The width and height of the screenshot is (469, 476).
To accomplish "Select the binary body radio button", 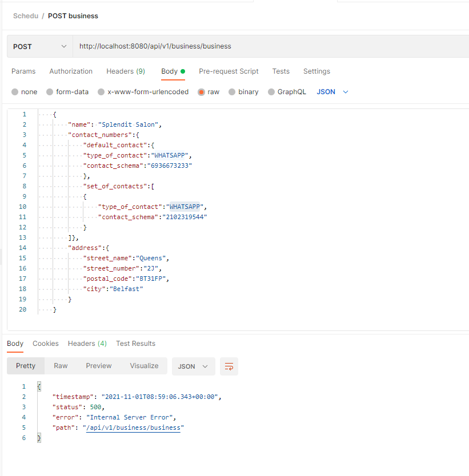I will [x=232, y=92].
